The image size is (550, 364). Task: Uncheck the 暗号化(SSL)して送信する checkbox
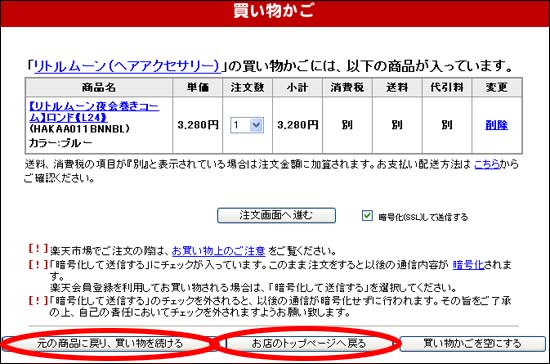pos(367,215)
